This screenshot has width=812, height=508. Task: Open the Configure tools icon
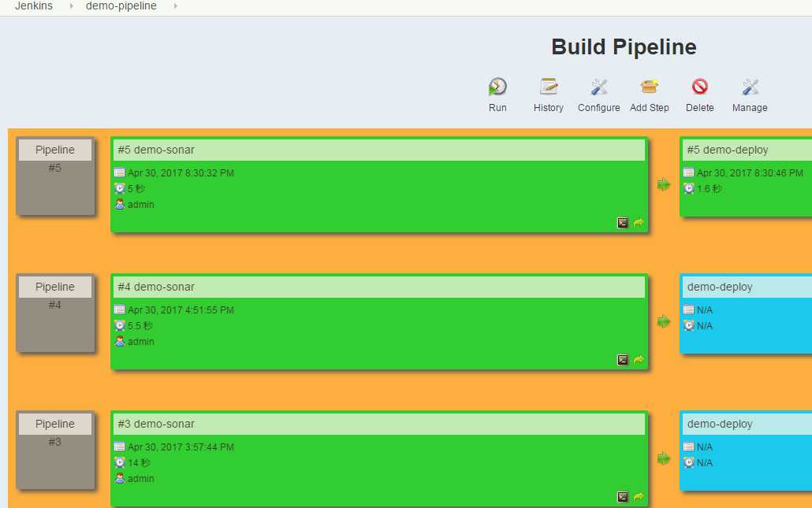598,87
